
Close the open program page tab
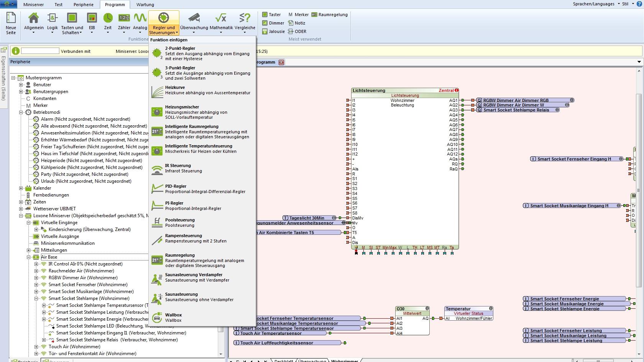coord(281,62)
